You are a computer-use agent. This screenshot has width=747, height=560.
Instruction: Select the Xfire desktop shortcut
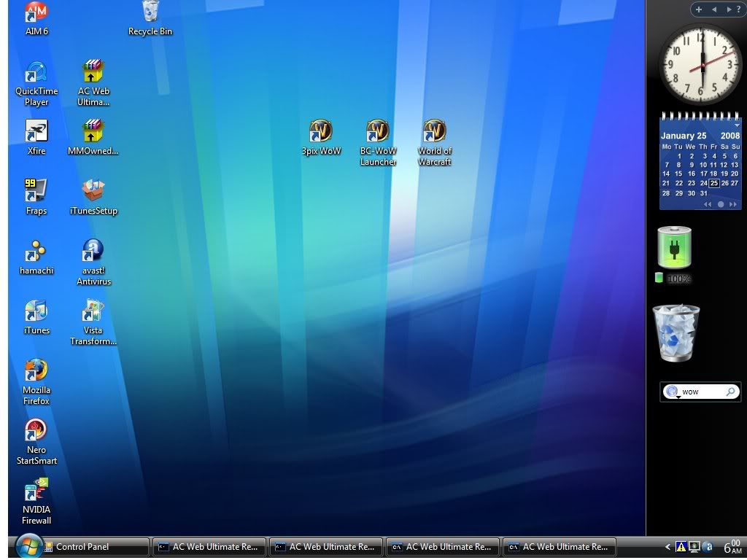point(36,138)
